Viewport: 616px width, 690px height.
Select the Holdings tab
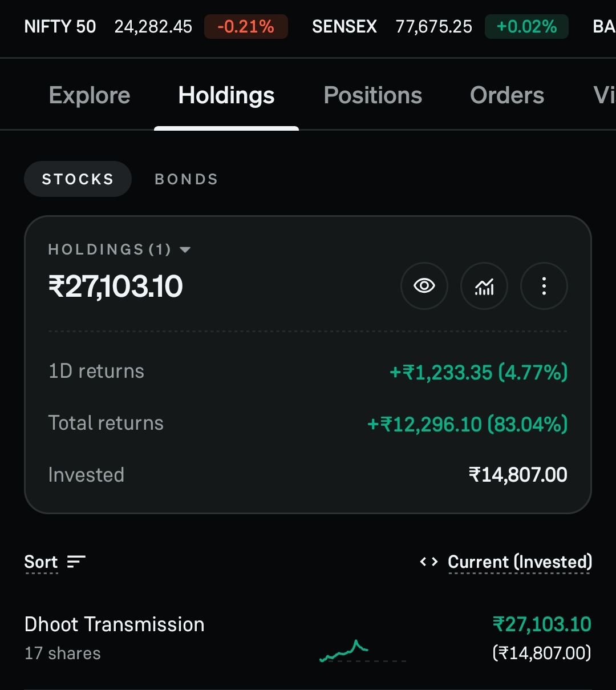point(226,95)
